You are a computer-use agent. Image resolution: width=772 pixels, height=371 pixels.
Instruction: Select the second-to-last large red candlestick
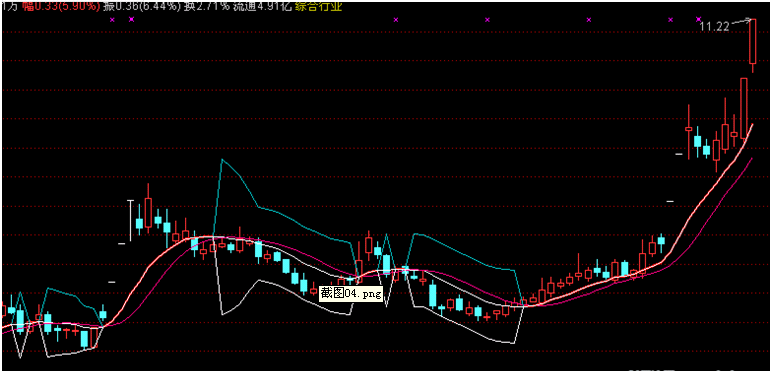[743, 108]
